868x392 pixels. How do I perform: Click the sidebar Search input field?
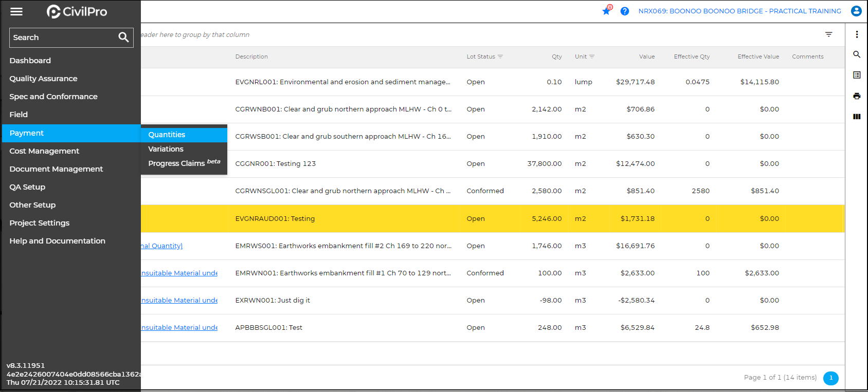(x=62, y=38)
